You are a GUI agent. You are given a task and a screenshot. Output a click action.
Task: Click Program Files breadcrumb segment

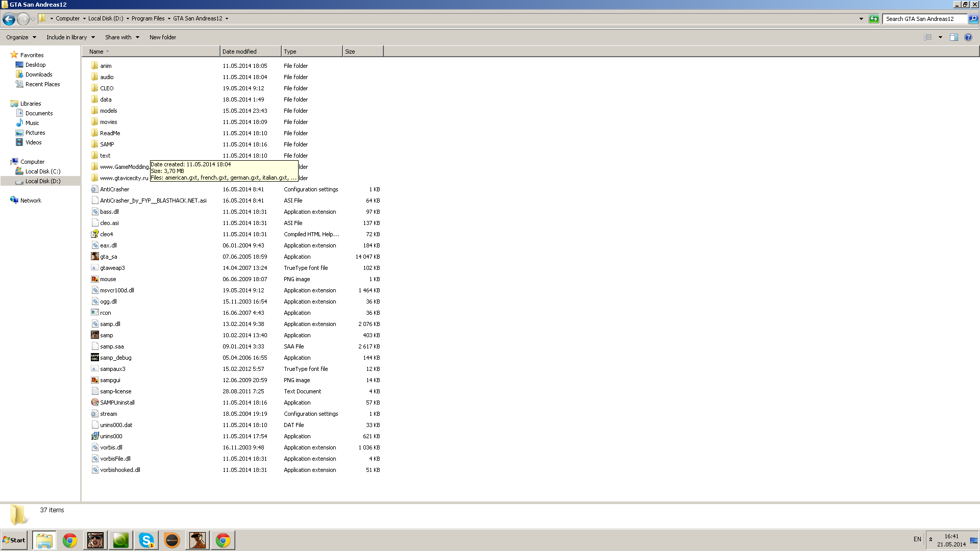pos(148,18)
